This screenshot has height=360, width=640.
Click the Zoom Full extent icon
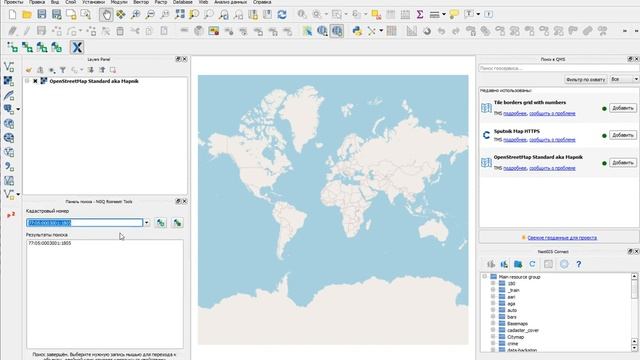[x=180, y=15]
